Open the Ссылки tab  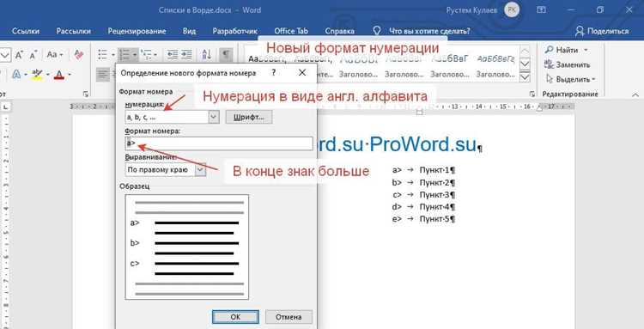click(x=26, y=31)
